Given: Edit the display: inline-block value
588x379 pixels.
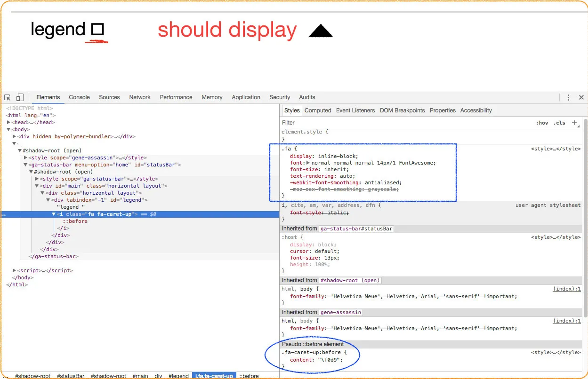Looking at the screenshot, I should [x=337, y=156].
